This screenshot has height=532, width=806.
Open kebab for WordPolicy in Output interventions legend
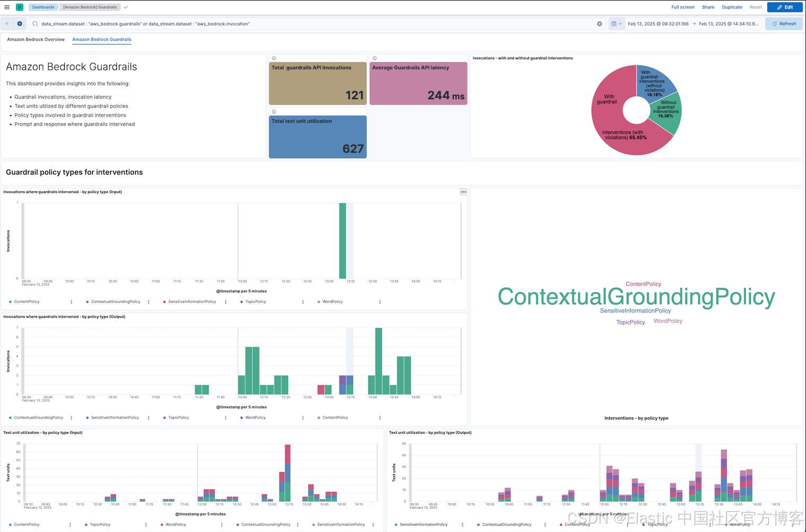click(x=303, y=418)
